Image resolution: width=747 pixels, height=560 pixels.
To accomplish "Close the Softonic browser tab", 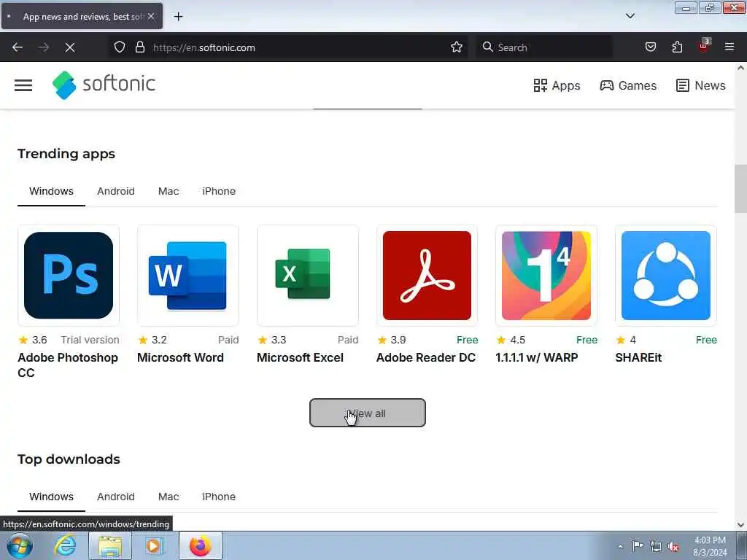I will click(151, 16).
